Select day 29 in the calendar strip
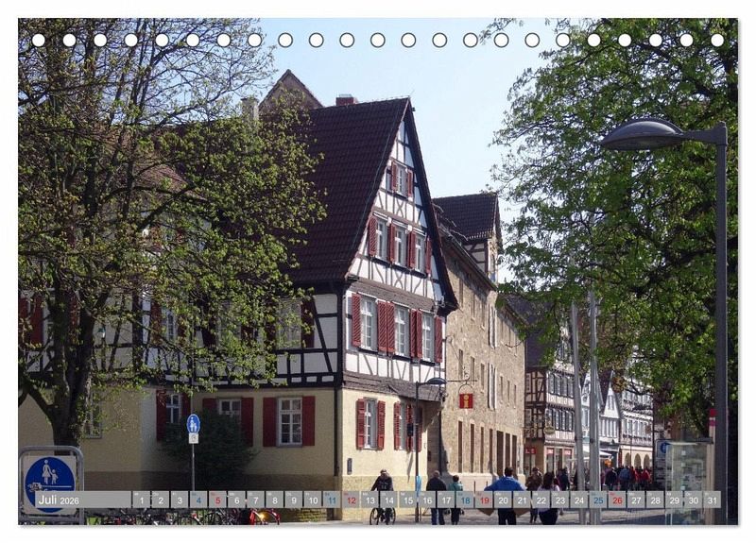The width and height of the screenshot is (756, 543). 675,500
